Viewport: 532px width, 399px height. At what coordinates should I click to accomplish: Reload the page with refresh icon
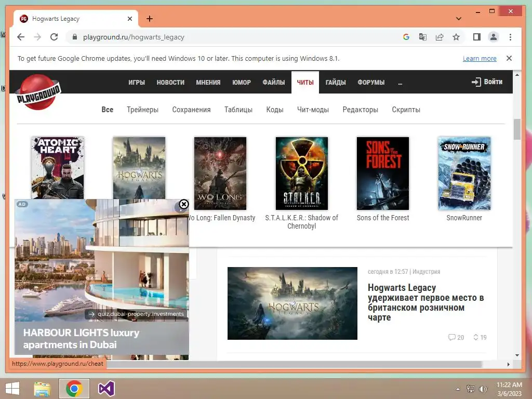pyautogui.click(x=54, y=37)
